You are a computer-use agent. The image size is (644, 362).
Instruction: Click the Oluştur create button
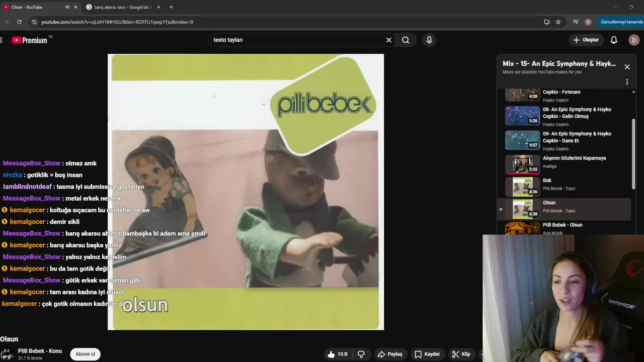pyautogui.click(x=586, y=40)
